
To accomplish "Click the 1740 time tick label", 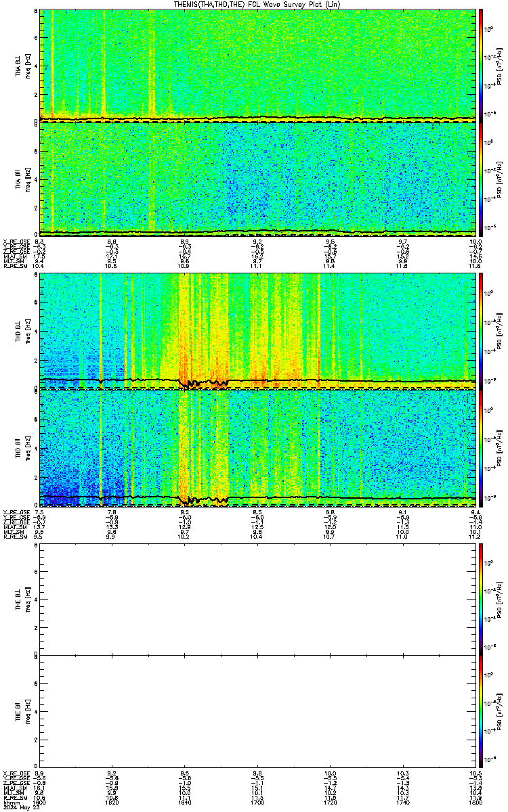I will click(x=402, y=803).
